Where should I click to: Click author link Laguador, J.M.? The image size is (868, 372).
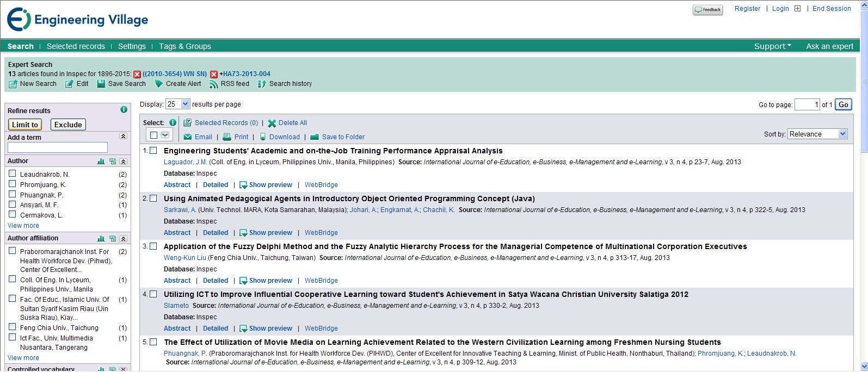coord(185,162)
